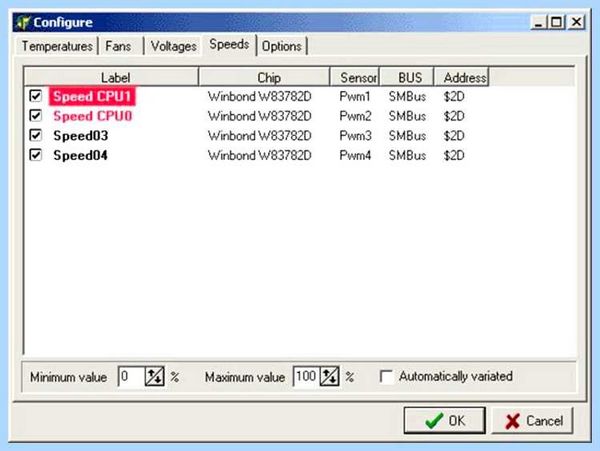This screenshot has height=451, width=600.
Task: Open the Options tab
Action: coord(282,46)
